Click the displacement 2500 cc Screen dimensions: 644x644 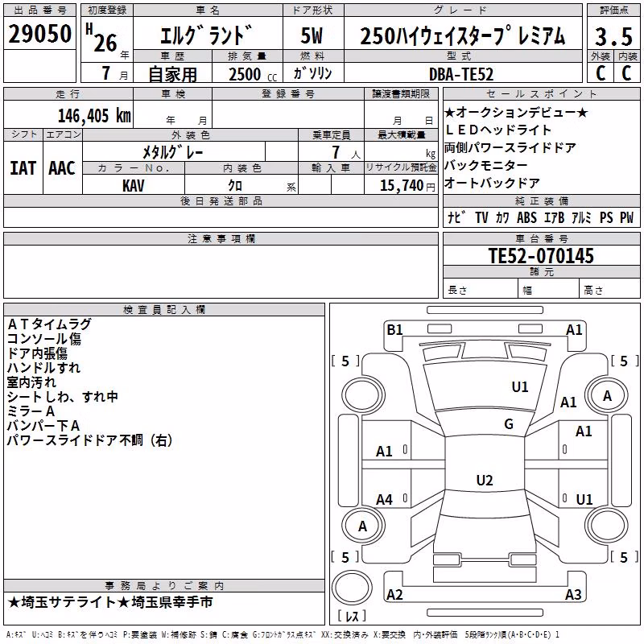(253, 74)
